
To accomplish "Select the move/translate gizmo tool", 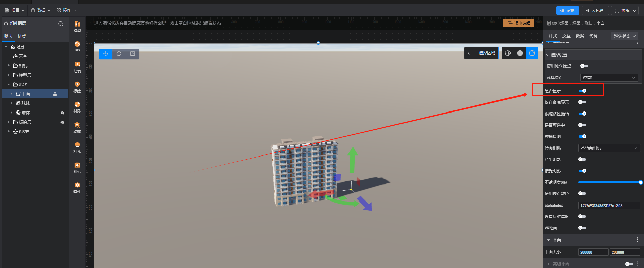I will tap(106, 54).
